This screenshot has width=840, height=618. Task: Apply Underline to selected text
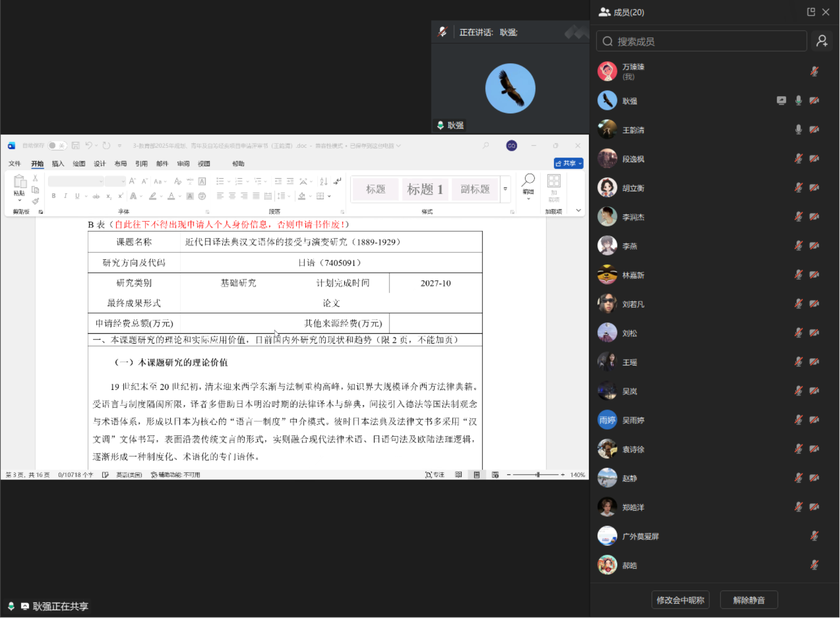click(x=77, y=196)
